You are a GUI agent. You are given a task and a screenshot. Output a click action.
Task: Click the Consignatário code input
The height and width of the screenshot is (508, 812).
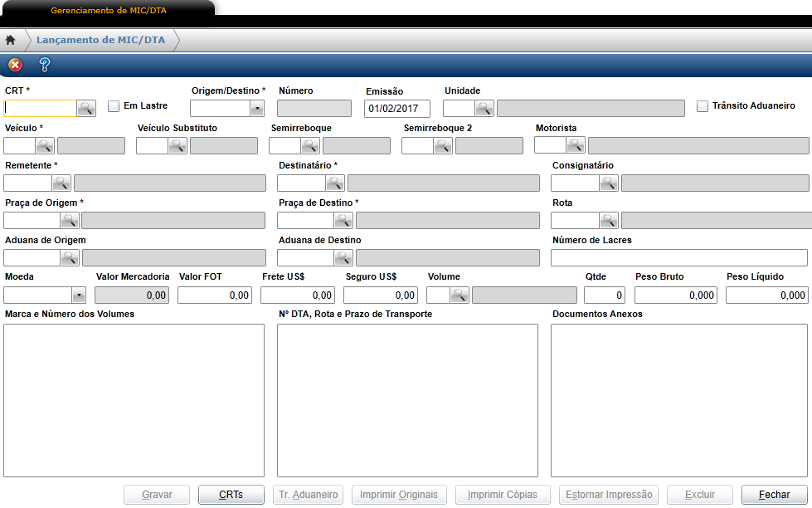pos(576,183)
